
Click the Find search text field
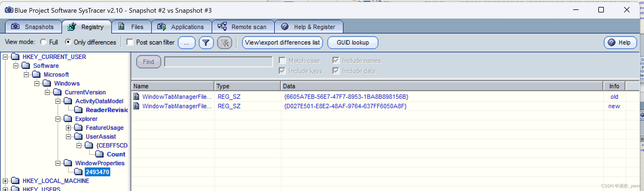(218, 62)
